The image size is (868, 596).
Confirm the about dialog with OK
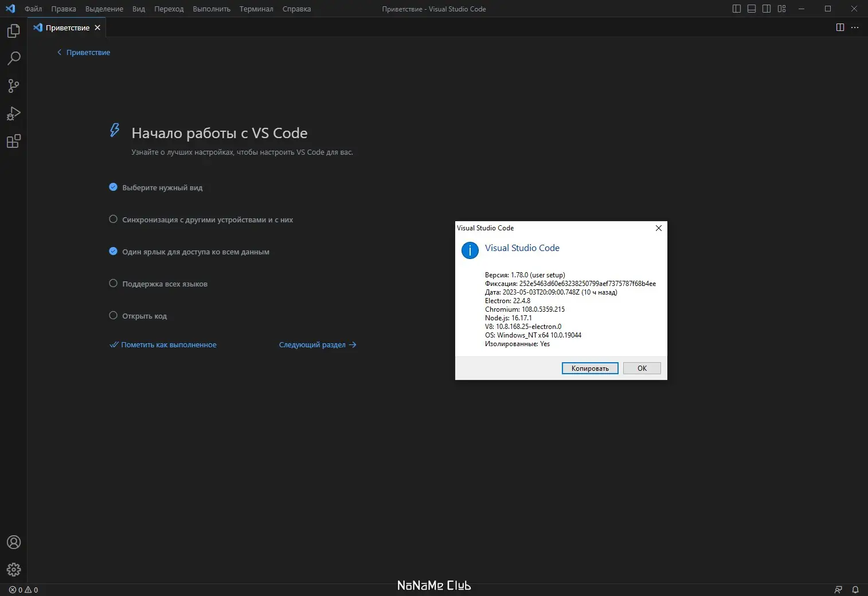642,368
